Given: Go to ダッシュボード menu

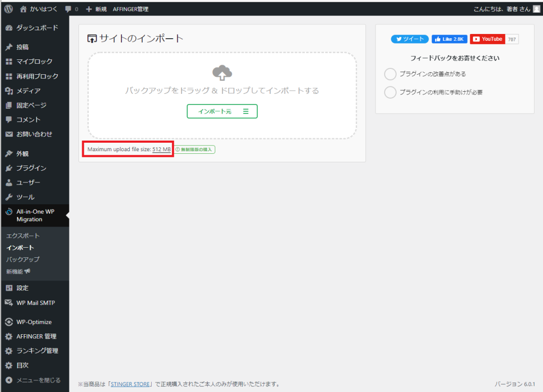Looking at the screenshot, I should click(x=38, y=28).
